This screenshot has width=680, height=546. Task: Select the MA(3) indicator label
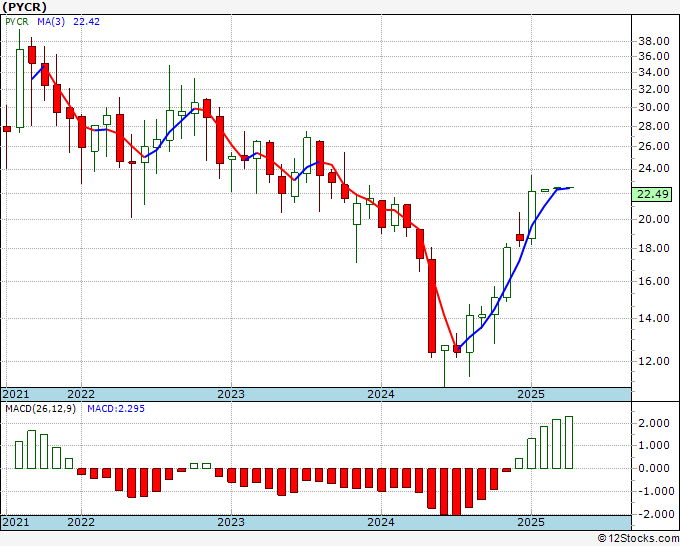[x=51, y=22]
